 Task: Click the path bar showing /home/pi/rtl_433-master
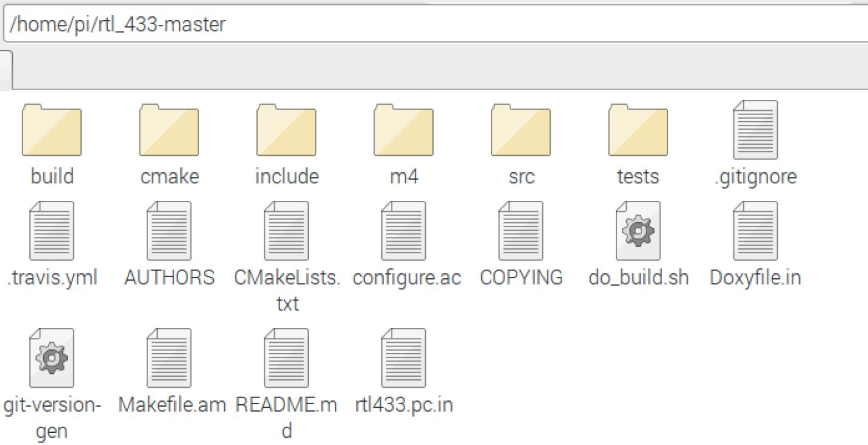(436, 25)
